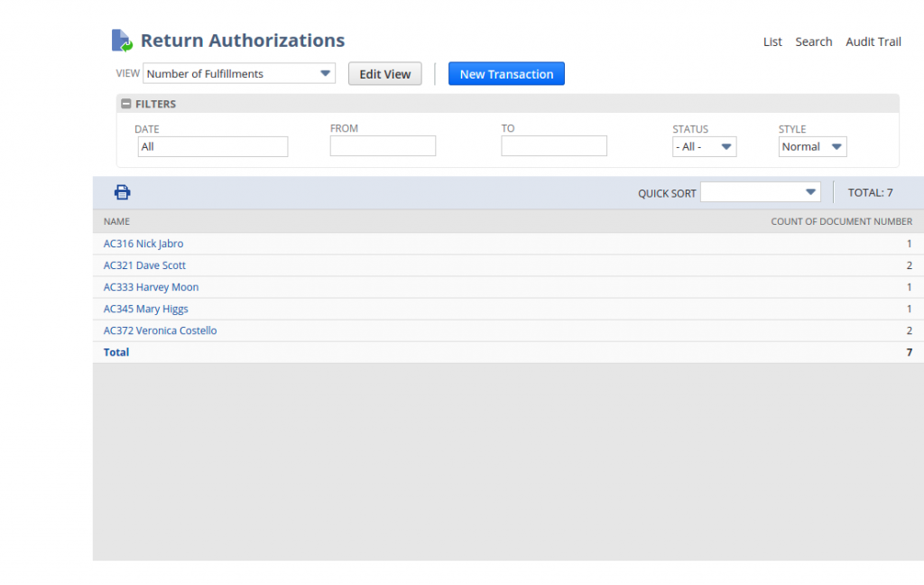Click the Date filter field
The width and height of the screenshot is (924, 585).
point(212,145)
